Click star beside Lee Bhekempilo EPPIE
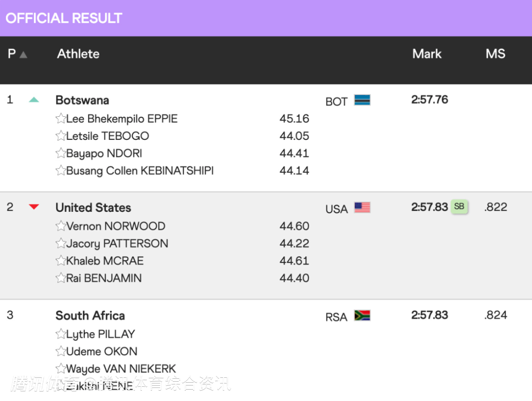Screen dimensions: 532x401 tap(61, 119)
